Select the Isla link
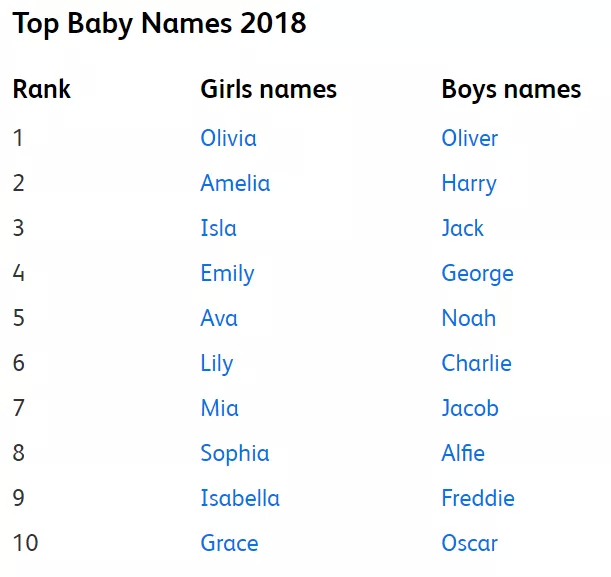 (218, 229)
